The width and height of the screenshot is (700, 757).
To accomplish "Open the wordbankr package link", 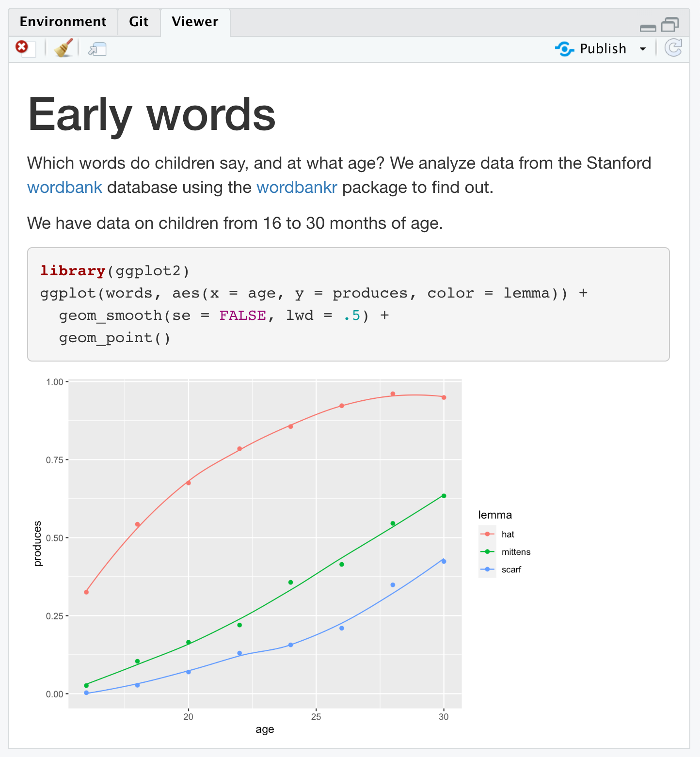I will coord(297,188).
